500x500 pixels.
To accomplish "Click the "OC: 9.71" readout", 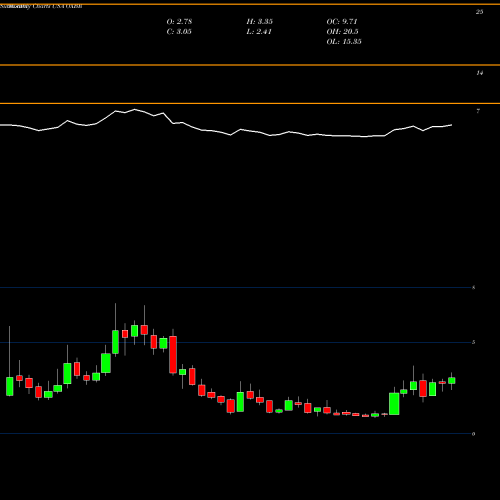I will pyautogui.click(x=342, y=22).
